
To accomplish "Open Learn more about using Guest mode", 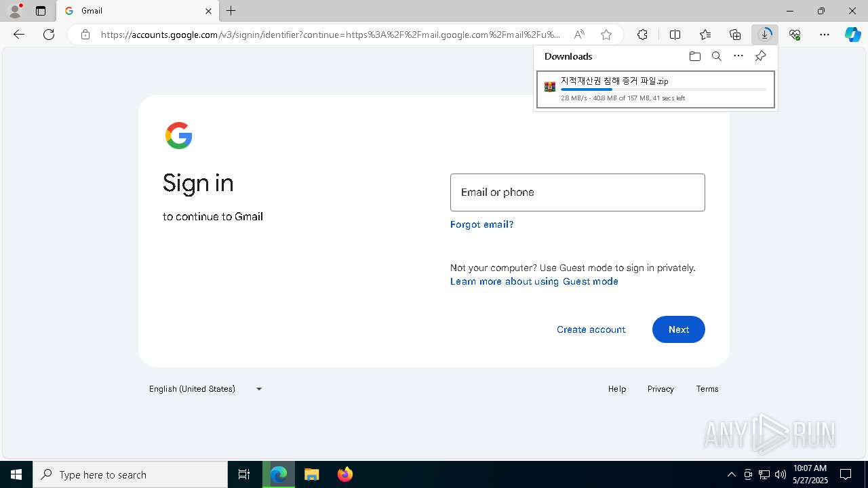I will [x=534, y=281].
